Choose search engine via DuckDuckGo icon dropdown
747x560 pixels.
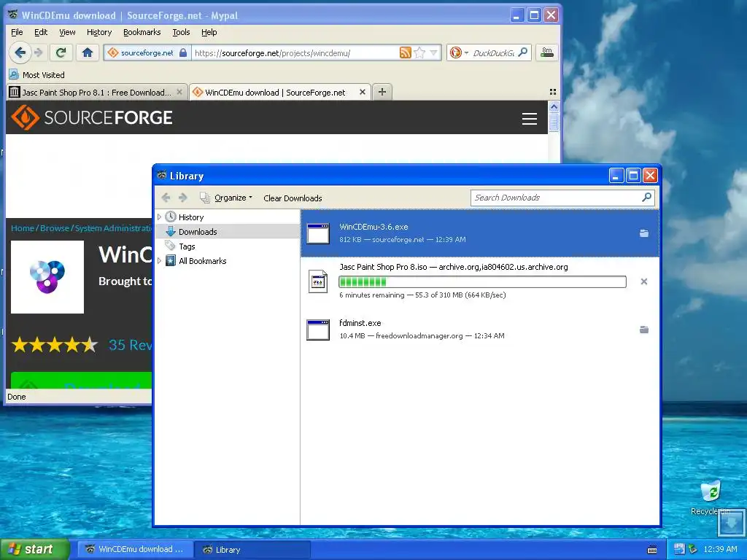click(460, 52)
